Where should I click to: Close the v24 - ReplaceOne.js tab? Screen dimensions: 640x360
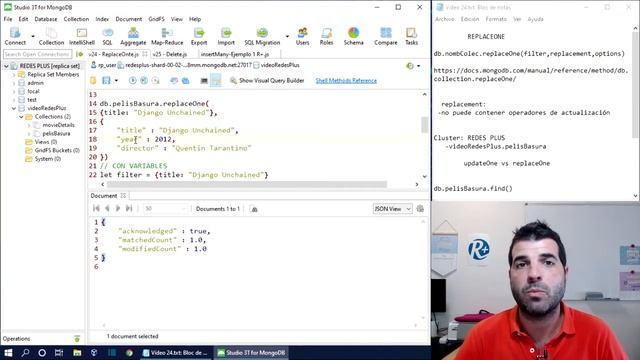click(x=145, y=54)
